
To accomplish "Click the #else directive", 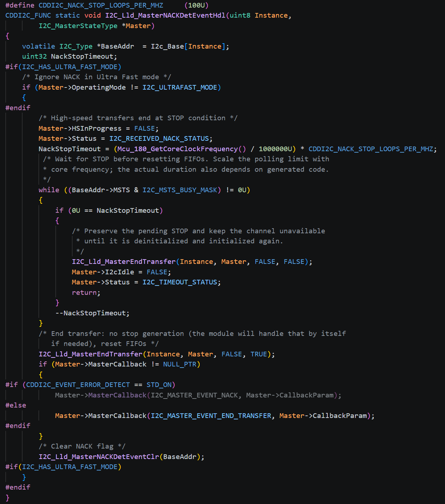I will pyautogui.click(x=16, y=405).
